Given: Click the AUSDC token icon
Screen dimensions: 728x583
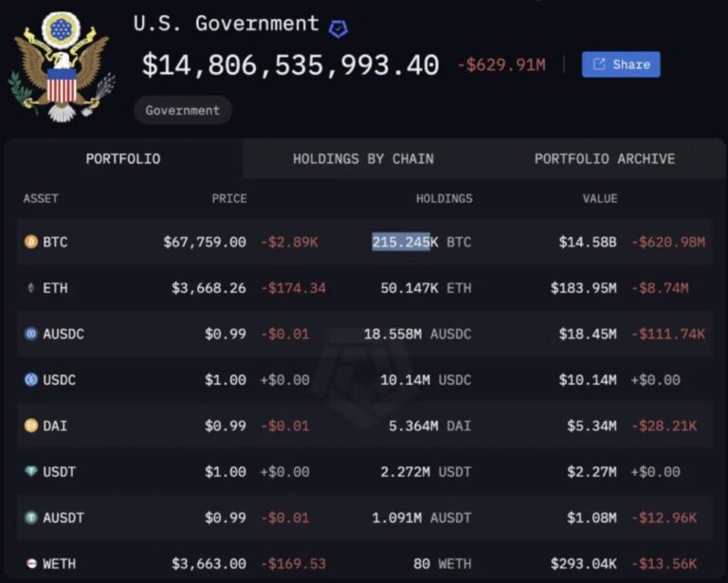Looking at the screenshot, I should click(31, 334).
